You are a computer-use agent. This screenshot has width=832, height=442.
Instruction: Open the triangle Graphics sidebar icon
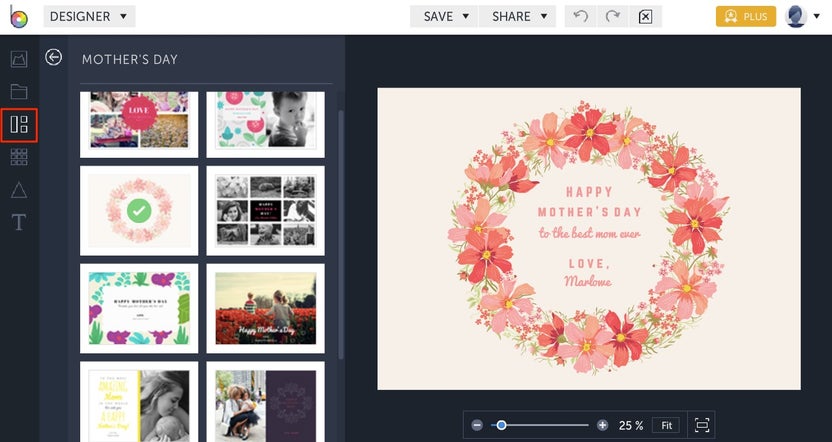pyautogui.click(x=19, y=190)
